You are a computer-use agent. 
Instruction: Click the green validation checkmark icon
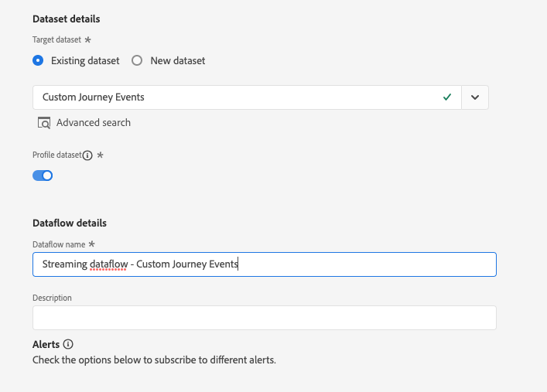(447, 97)
